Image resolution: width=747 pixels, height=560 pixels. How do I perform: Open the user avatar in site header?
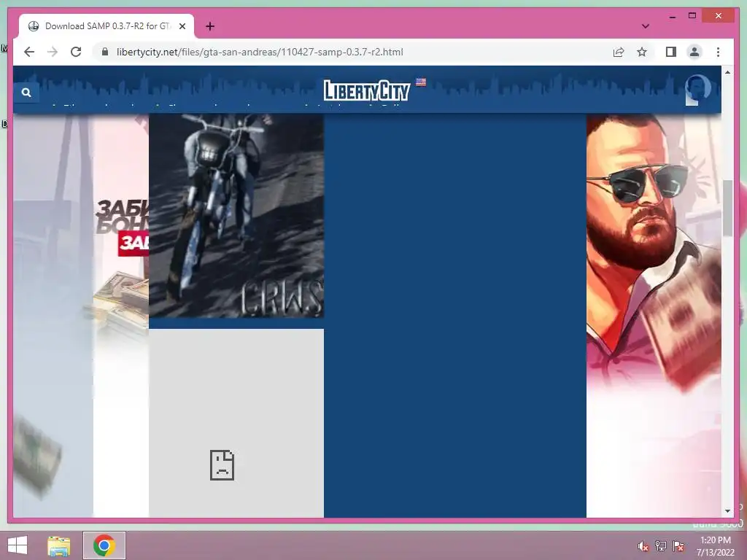coord(697,90)
